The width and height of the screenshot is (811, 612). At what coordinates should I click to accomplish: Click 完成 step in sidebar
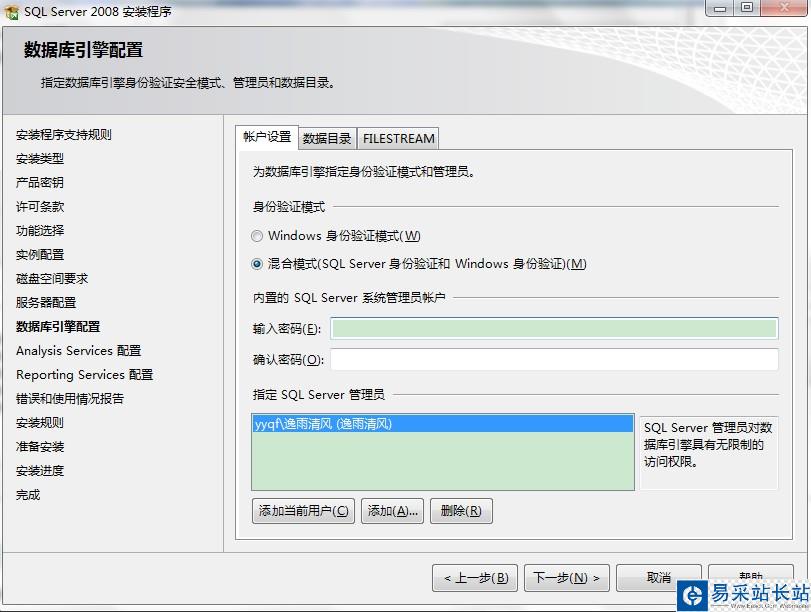click(x=28, y=495)
